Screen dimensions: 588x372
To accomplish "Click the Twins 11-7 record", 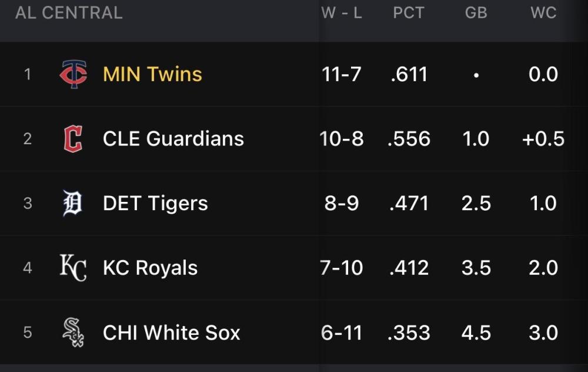I will 342,74.
